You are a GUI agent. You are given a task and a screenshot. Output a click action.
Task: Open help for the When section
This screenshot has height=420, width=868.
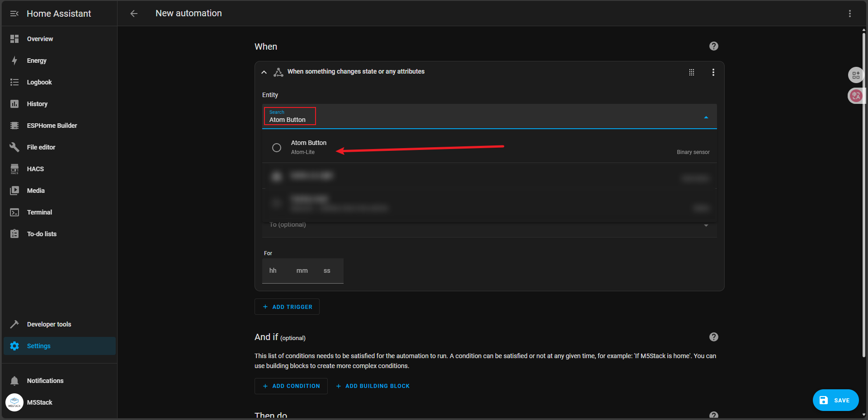click(x=714, y=46)
